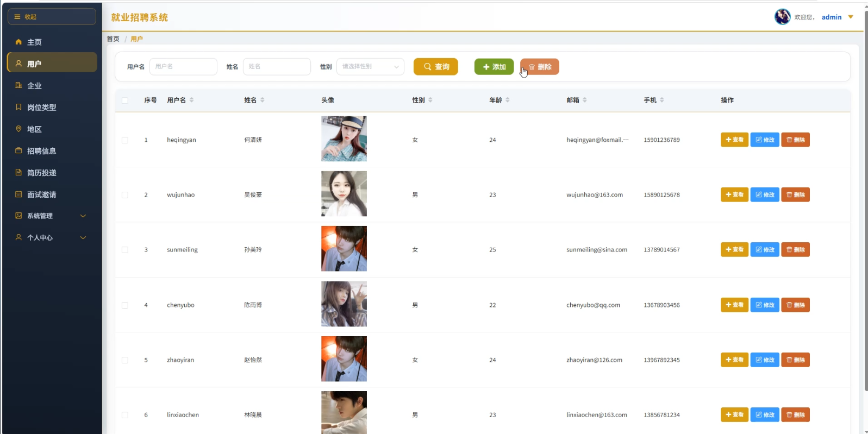
Task: Go to 简历投递 in the sidebar
Action: click(x=52, y=172)
